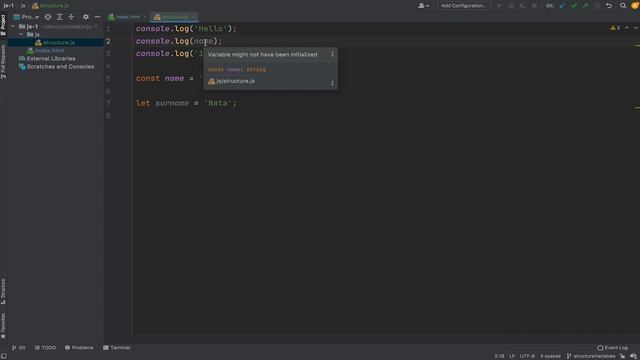640x360 pixels.
Task: Toggle the Structure side stripe button
Action: [3, 291]
